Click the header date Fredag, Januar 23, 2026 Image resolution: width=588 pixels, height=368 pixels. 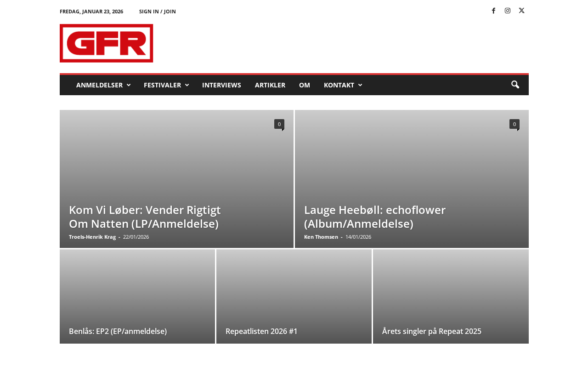click(91, 11)
